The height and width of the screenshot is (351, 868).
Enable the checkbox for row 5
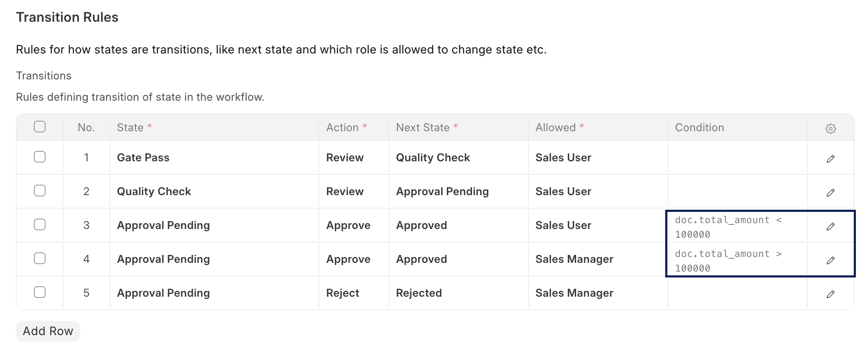[40, 292]
